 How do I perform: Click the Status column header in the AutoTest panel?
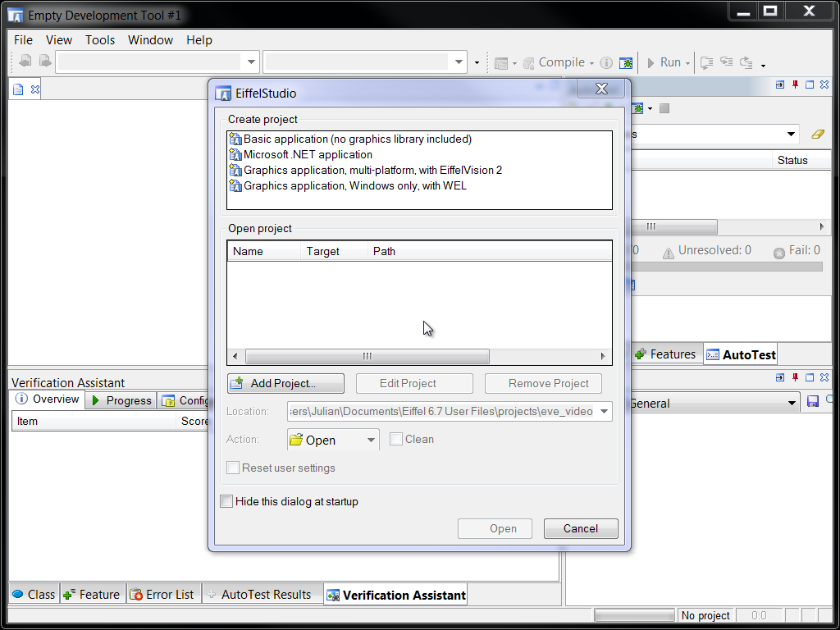[x=801, y=160]
